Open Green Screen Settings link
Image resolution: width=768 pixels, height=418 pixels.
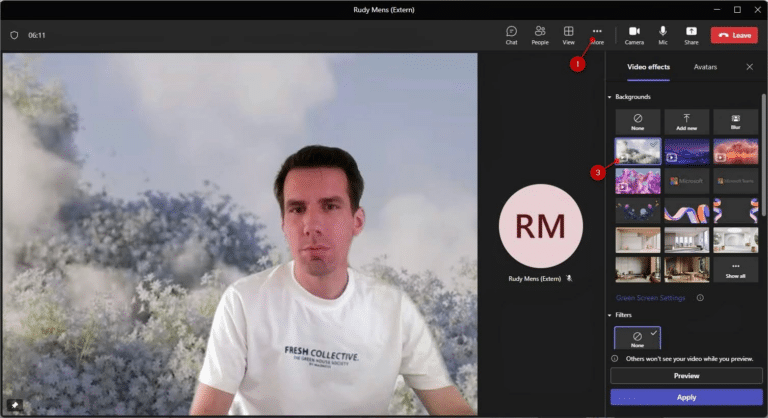(650, 298)
